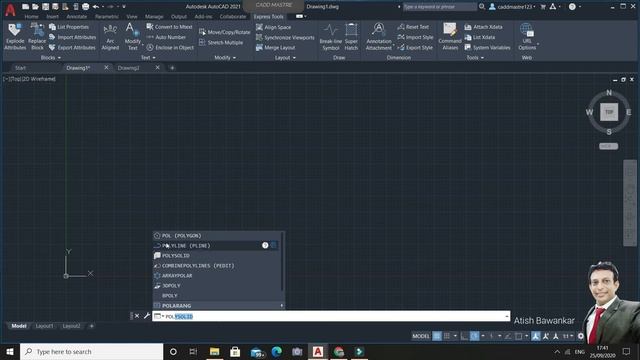Open the Home ribbon tab
This screenshot has height=360, width=640.
click(31, 17)
